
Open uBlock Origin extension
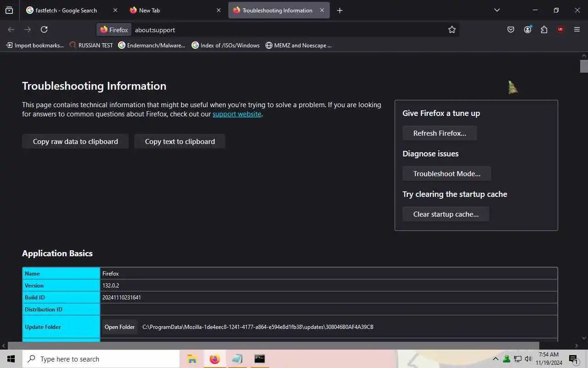pos(560,29)
